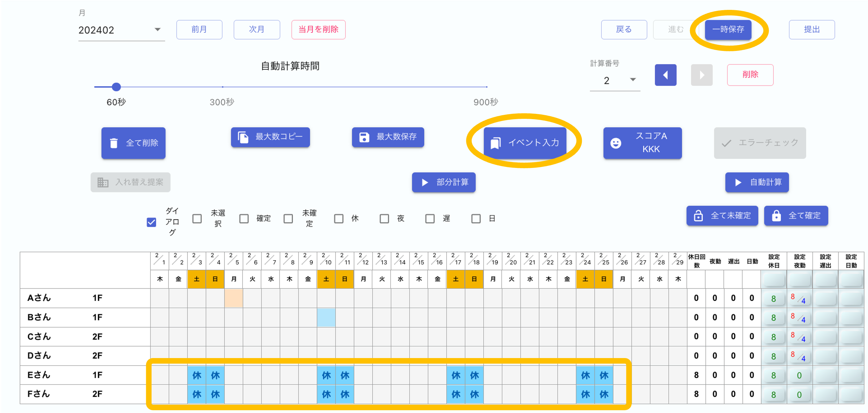Check the 遅 filter checkbox

click(x=430, y=219)
